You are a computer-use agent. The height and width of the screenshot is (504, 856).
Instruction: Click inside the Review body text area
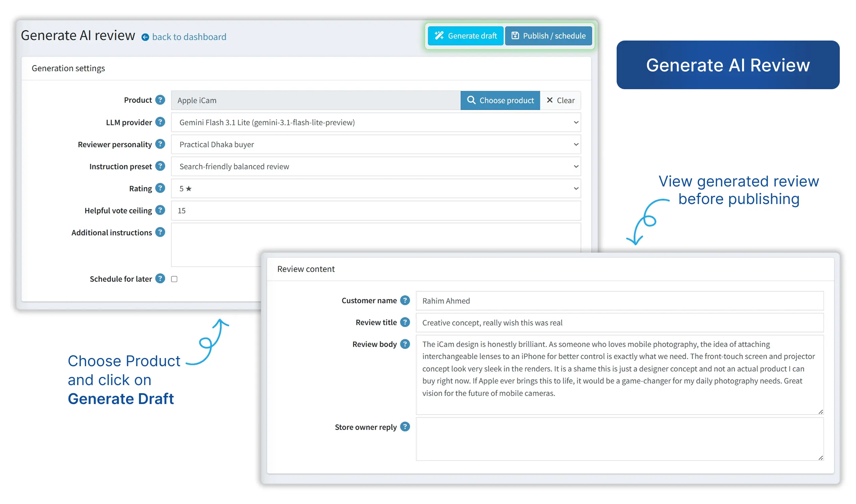[x=619, y=375]
